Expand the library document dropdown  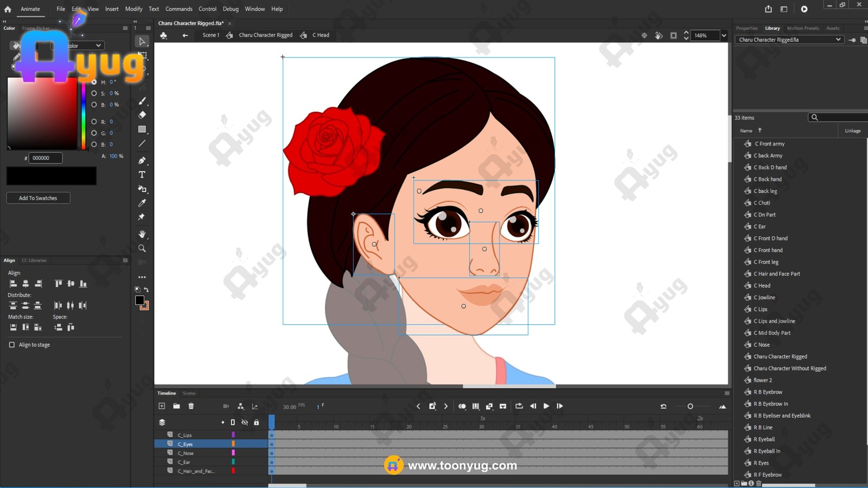[x=838, y=40]
